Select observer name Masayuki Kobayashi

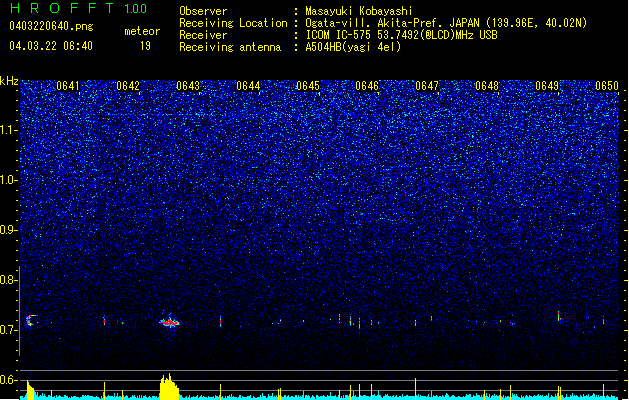pos(359,11)
